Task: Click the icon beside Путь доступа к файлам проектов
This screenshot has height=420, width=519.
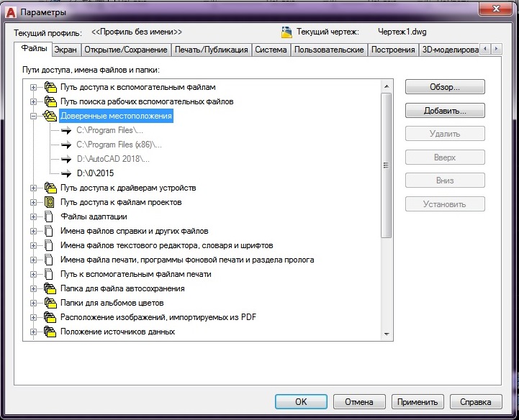Action: point(50,202)
